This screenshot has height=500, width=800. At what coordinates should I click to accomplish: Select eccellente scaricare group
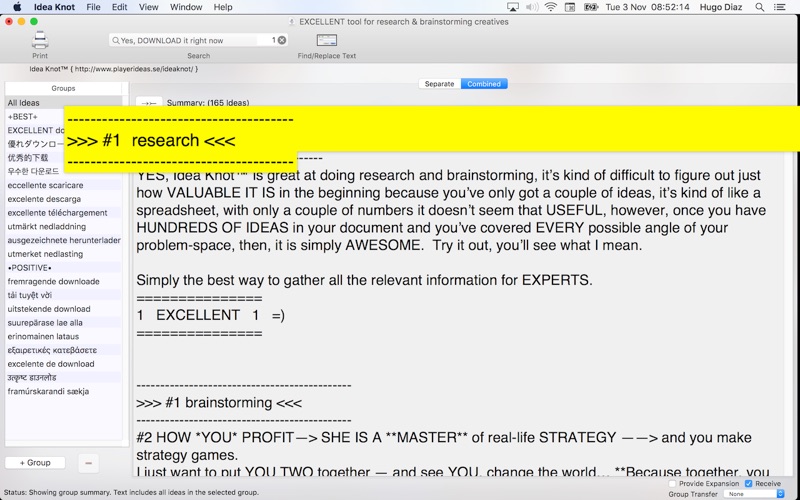pos(64,185)
